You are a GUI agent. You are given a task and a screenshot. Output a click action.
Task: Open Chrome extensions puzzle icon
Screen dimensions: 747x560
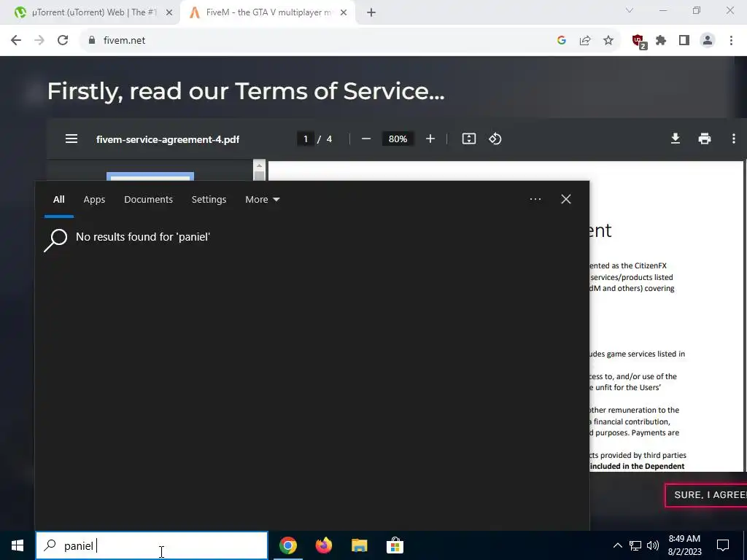[661, 41]
